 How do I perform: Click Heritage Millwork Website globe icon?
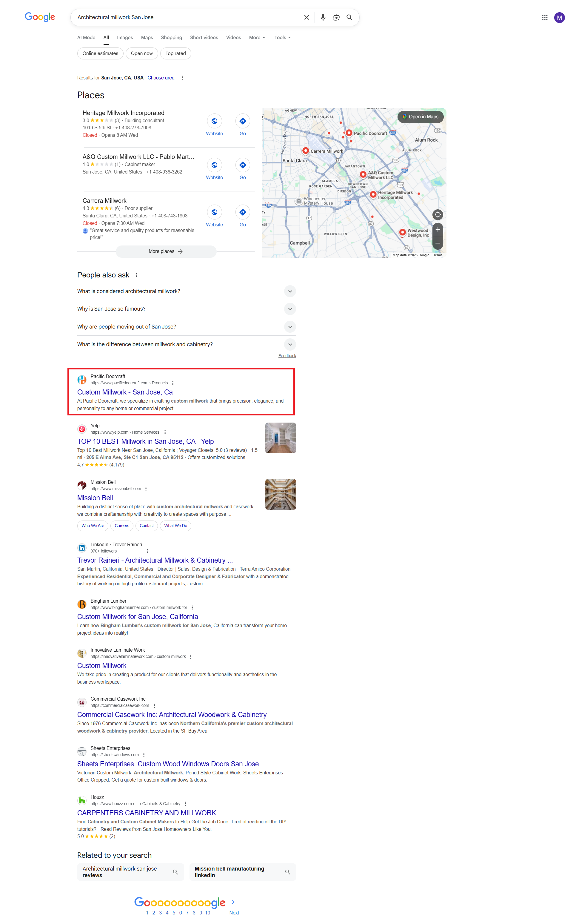[x=215, y=121]
